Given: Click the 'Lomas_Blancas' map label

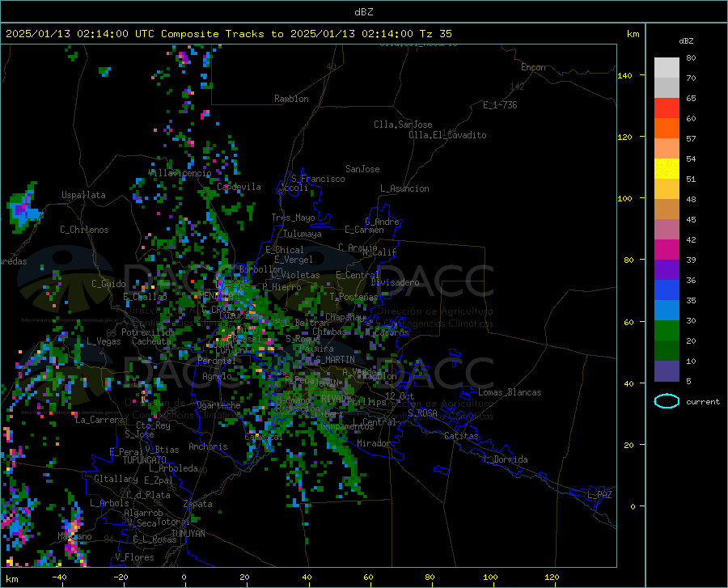Looking at the screenshot, I should coord(510,392).
